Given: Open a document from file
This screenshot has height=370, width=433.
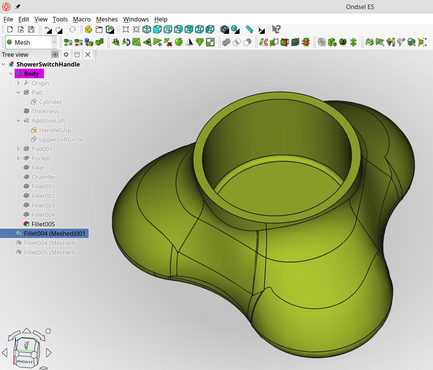Looking at the screenshot, I should point(21,30).
